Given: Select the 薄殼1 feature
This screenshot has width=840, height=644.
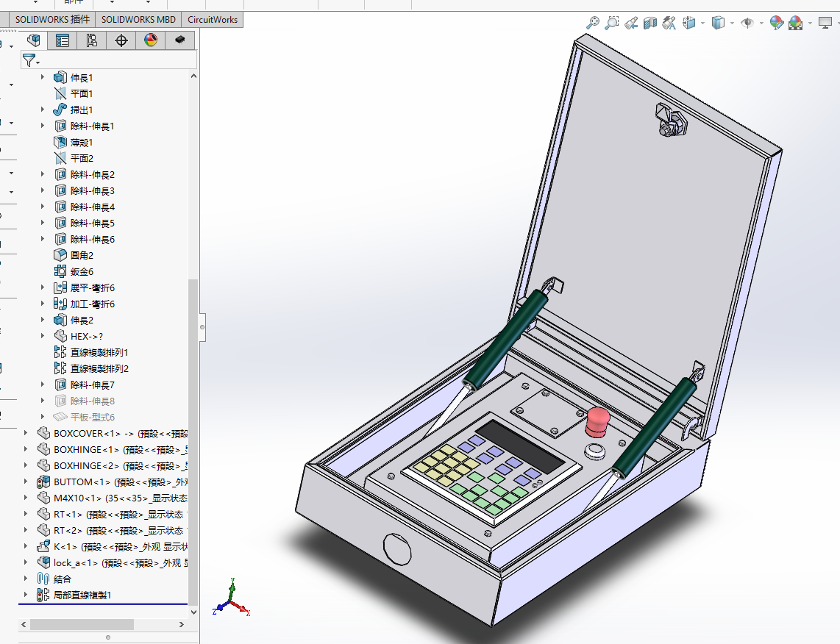Looking at the screenshot, I should click(x=82, y=143).
